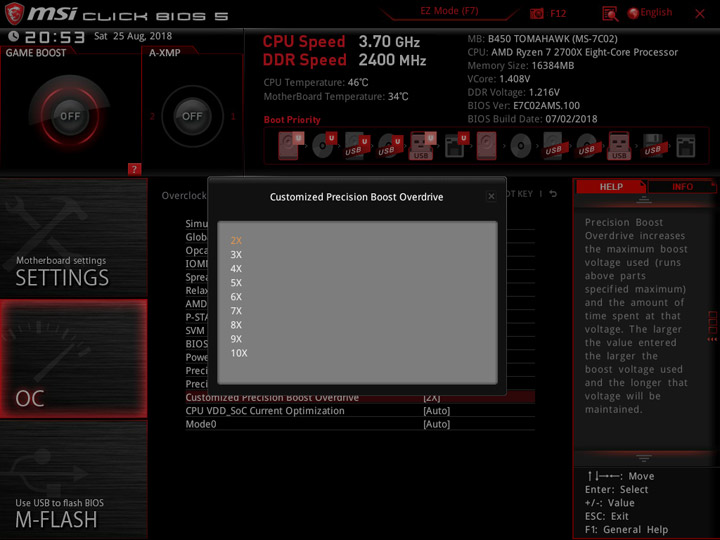
Task: Click the English language globe icon
Action: pos(633,13)
